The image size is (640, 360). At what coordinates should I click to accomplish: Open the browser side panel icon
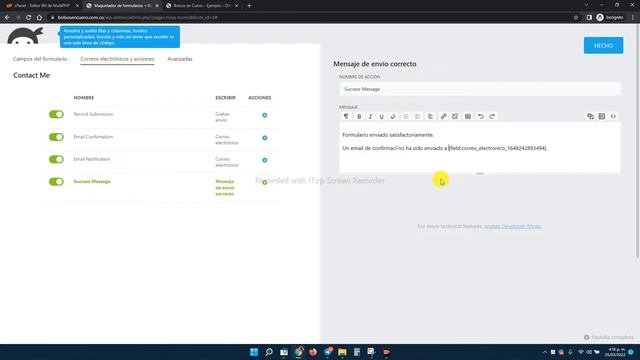point(589,18)
